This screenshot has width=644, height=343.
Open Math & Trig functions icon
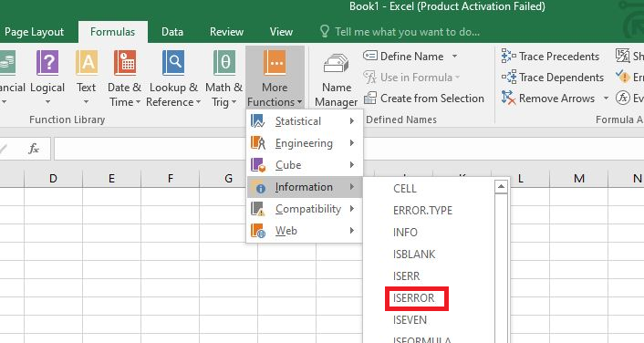pos(223,63)
